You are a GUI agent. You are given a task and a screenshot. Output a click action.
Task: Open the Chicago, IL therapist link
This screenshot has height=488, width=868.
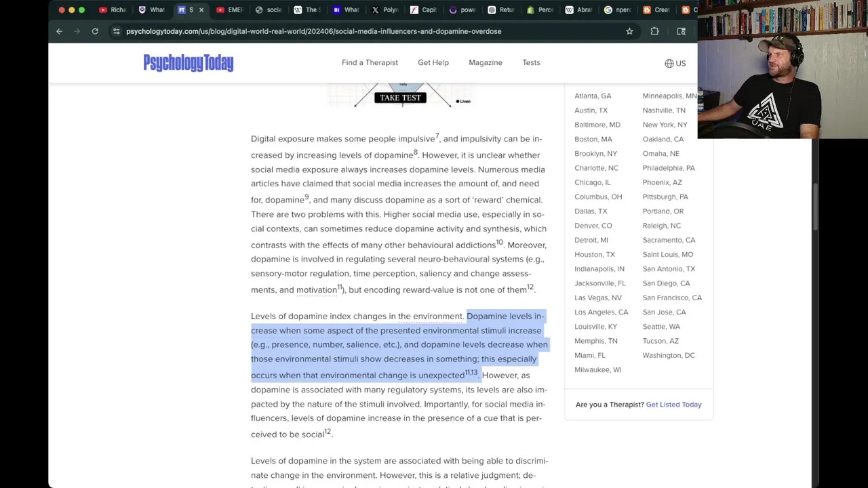(592, 182)
